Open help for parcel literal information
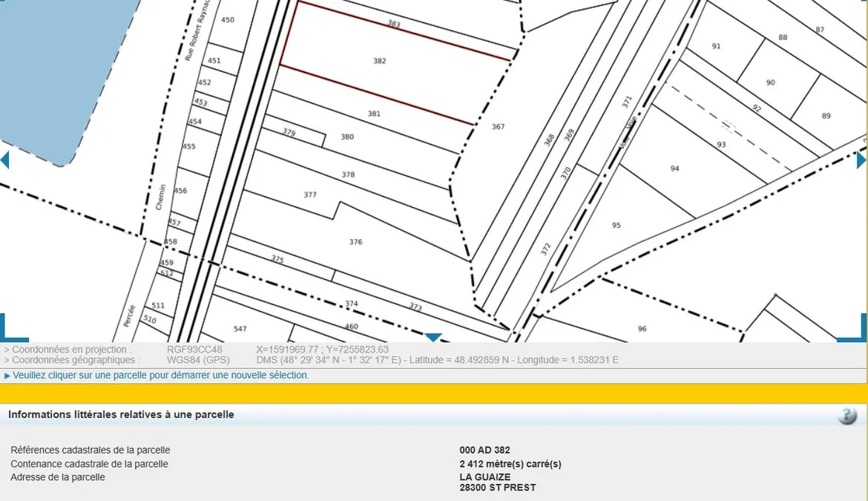Viewport: 868px width, 501px height. [x=847, y=415]
